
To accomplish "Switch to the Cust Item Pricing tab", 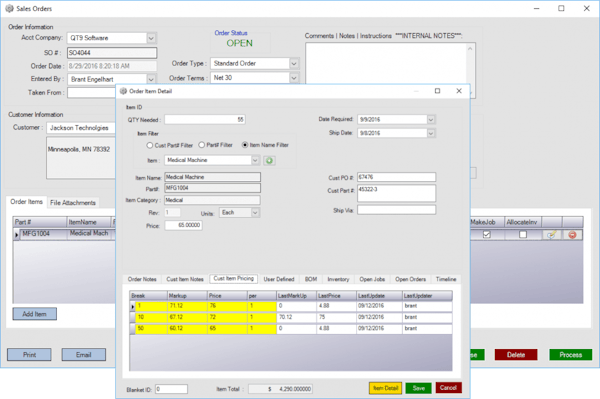I will 233,278.
